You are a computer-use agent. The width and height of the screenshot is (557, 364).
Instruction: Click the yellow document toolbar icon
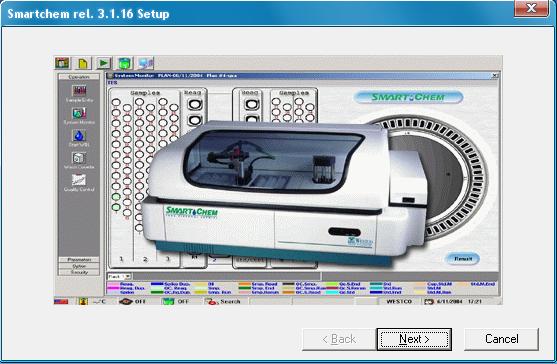pyautogui.click(x=83, y=63)
